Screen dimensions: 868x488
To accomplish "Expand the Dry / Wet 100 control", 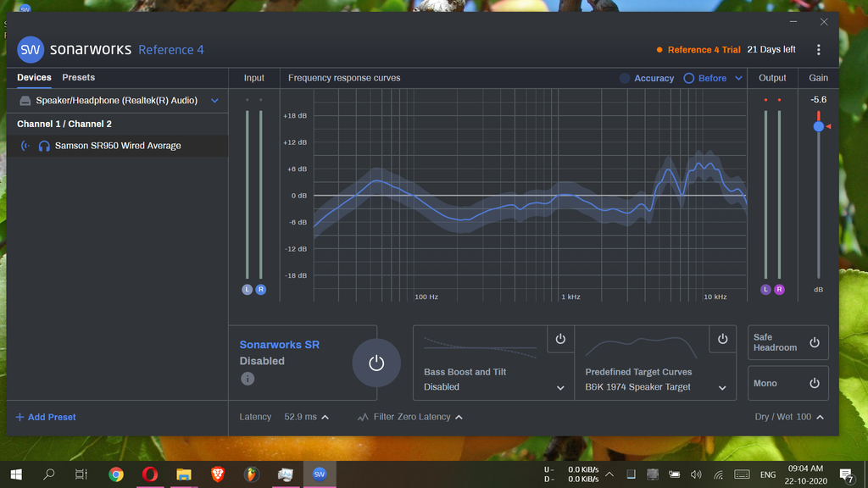I will point(820,417).
